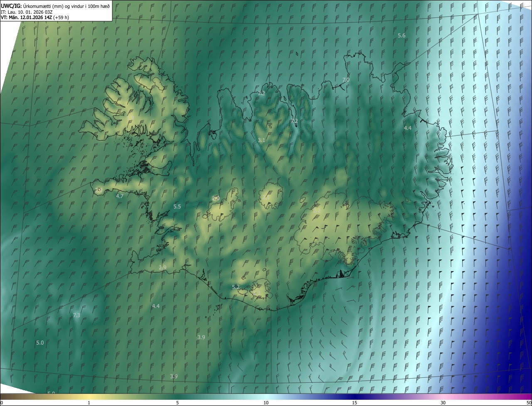Click the '30' tick on the colorbar
Image resolution: width=532 pixels, height=406 pixels.
click(x=443, y=403)
